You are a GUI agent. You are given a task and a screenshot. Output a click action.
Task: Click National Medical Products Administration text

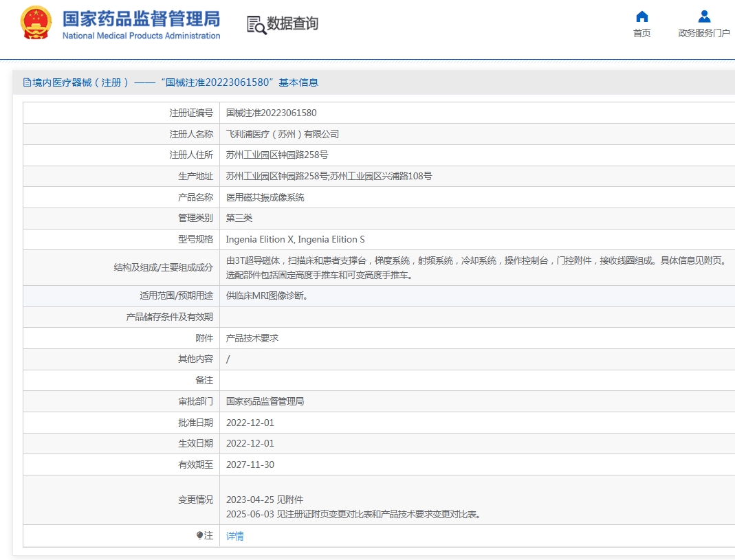tap(141, 36)
